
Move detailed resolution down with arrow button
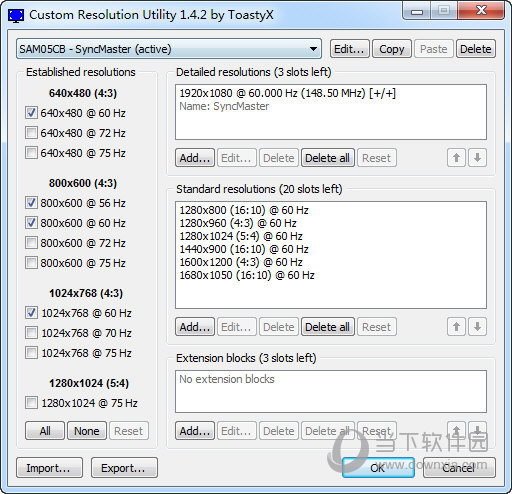[x=477, y=158]
